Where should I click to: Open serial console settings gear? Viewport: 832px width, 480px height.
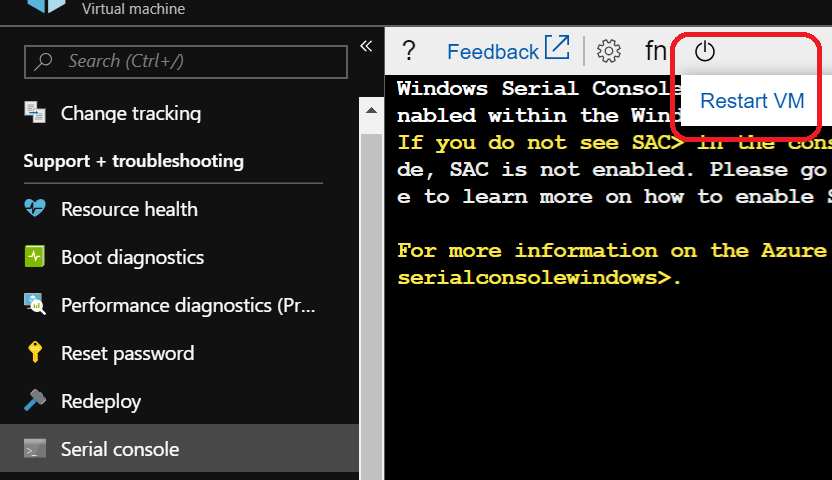click(609, 51)
